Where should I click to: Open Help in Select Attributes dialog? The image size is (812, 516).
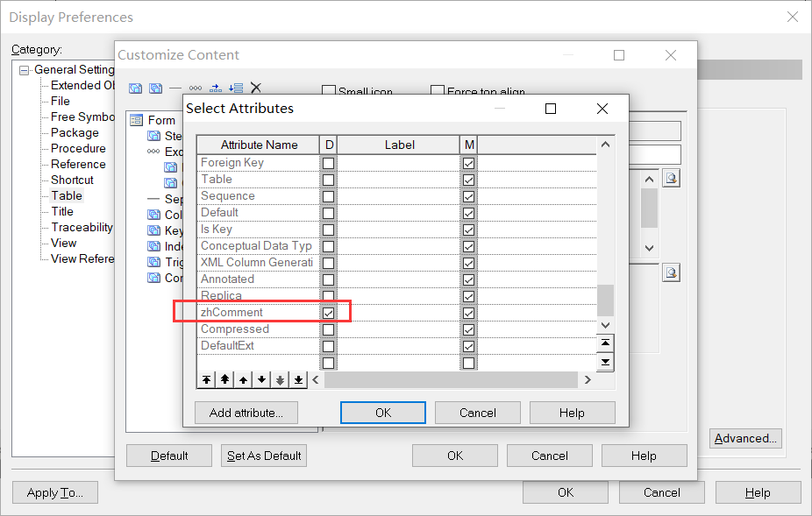click(x=573, y=413)
